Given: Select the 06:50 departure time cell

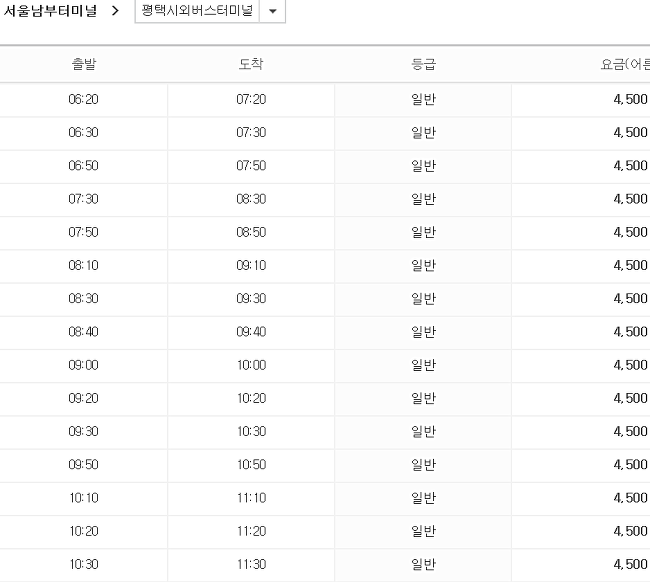Looking at the screenshot, I should 83,166.
